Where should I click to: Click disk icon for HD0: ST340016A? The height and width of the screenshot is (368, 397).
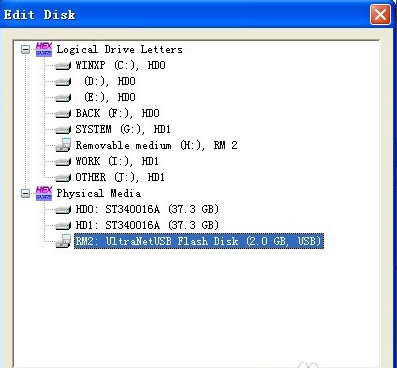click(x=63, y=210)
